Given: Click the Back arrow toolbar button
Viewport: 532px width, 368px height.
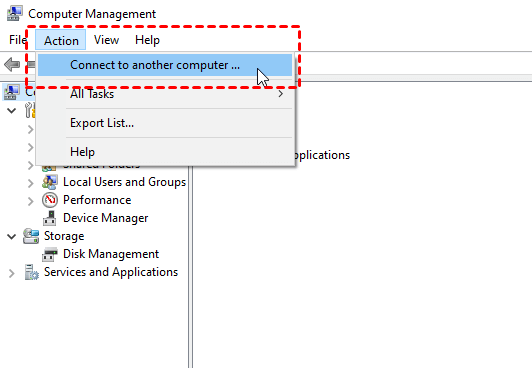Looking at the screenshot, I should click(12, 64).
